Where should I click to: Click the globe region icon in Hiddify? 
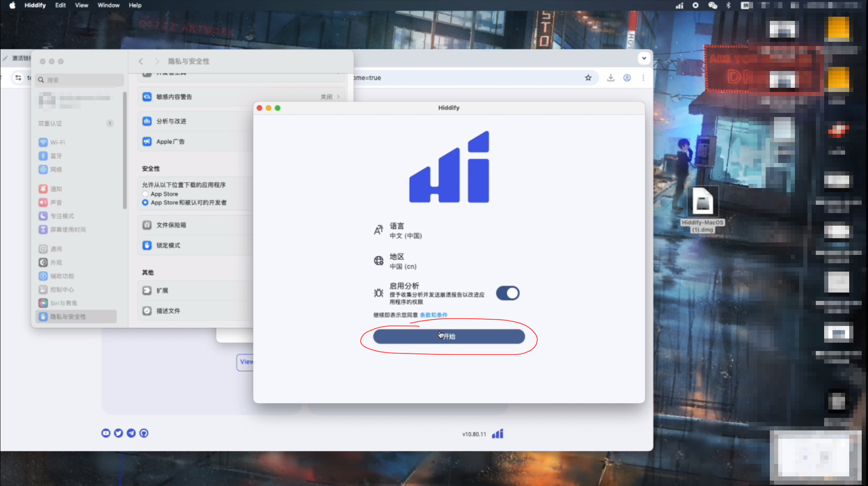pos(378,261)
